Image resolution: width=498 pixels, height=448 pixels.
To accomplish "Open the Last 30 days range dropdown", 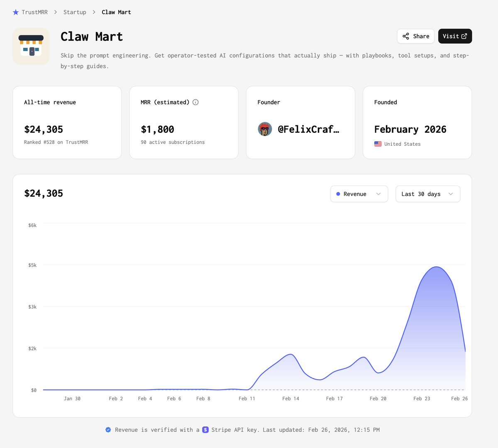I will [428, 194].
